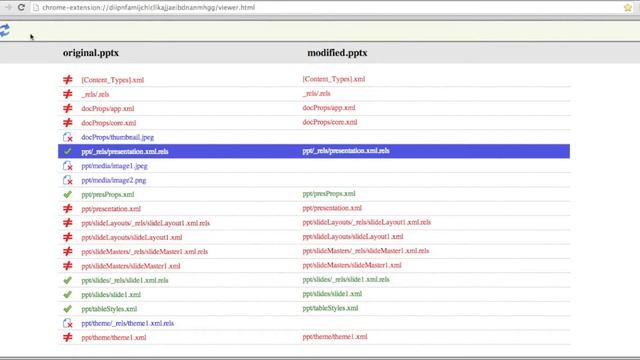This screenshot has height=360, width=640.
Task: Open docProps/core.xml in the original column
Action: click(x=109, y=123)
